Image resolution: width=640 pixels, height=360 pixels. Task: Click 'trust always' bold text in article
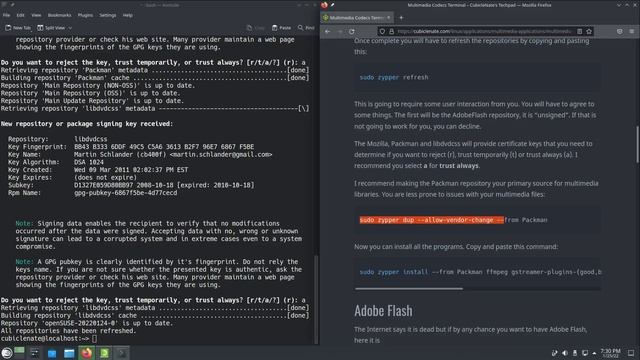tap(459, 166)
